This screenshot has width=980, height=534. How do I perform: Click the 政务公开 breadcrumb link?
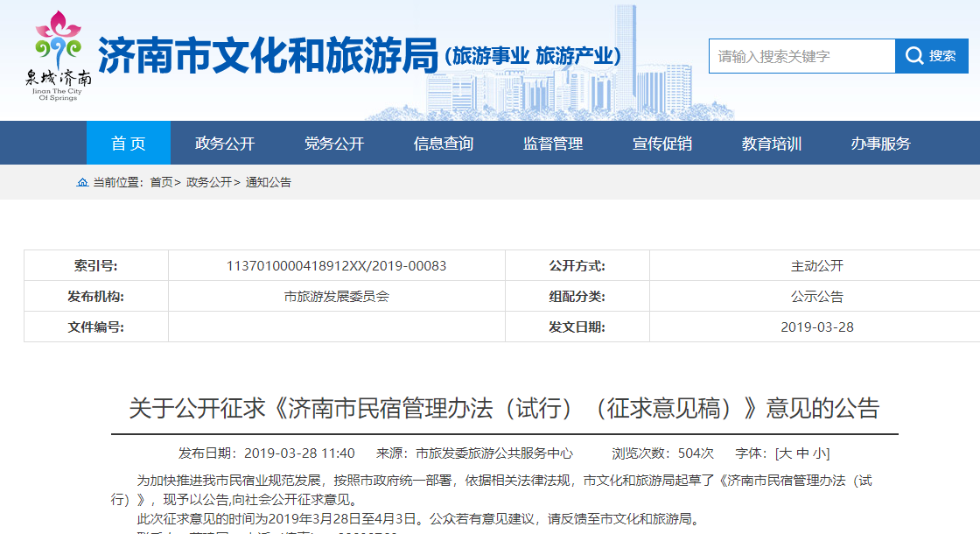point(209,182)
